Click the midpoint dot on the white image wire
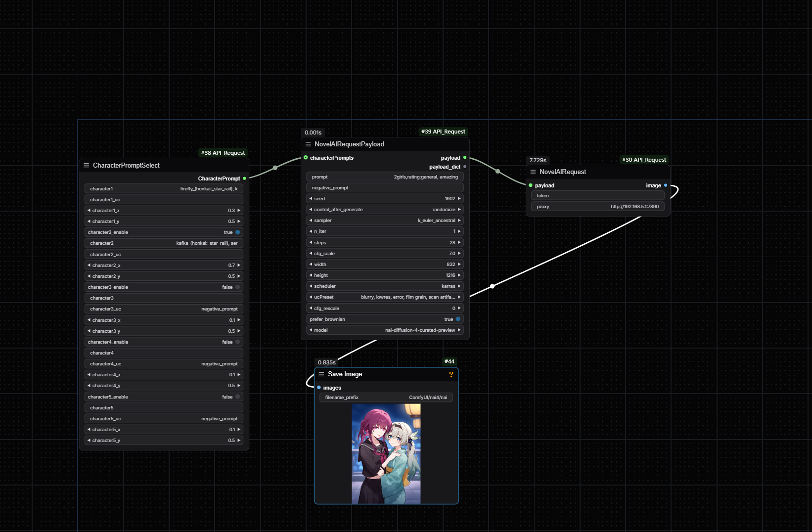This screenshot has width=812, height=532. [492, 286]
